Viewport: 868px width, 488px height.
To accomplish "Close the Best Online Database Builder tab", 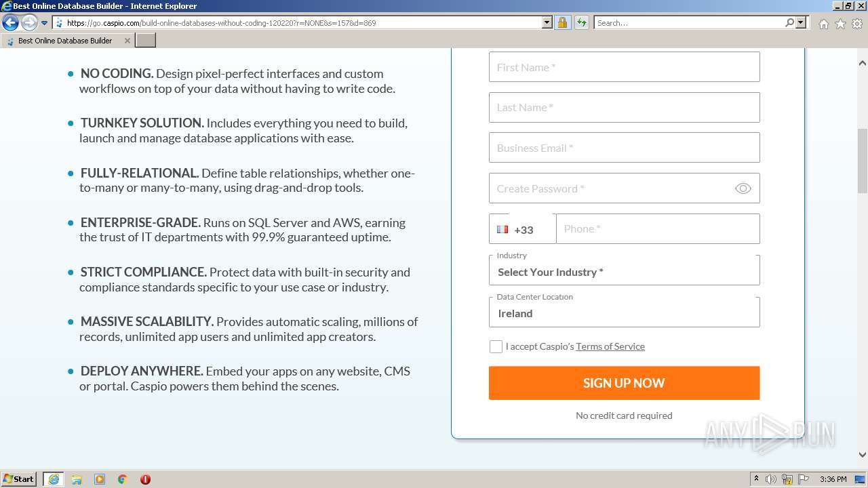I will tap(127, 41).
